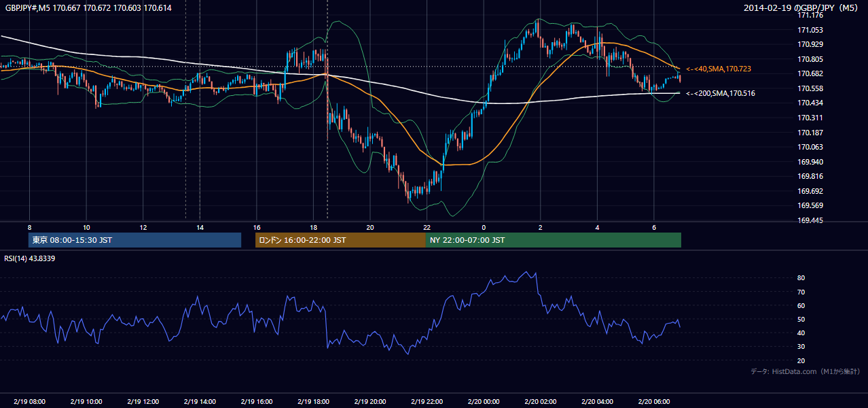Screen dimensions: 868x408
Task: Click the 2/20 04:00 time label
Action: coord(597,401)
